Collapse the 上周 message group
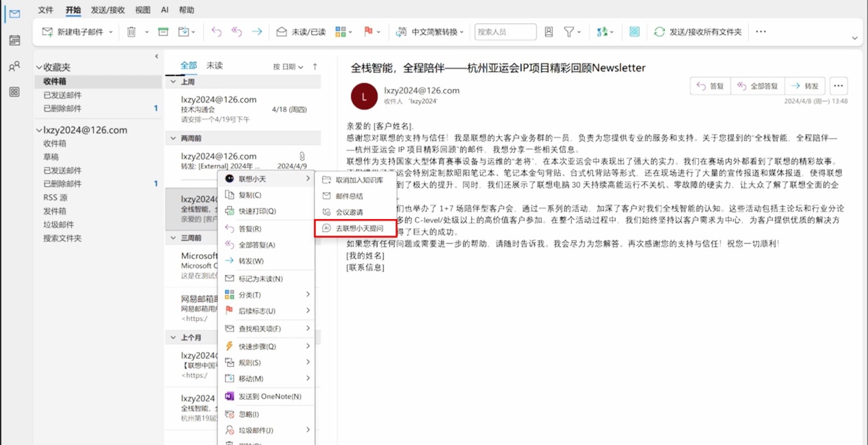Image resolution: width=868 pixels, height=445 pixels. click(173, 81)
